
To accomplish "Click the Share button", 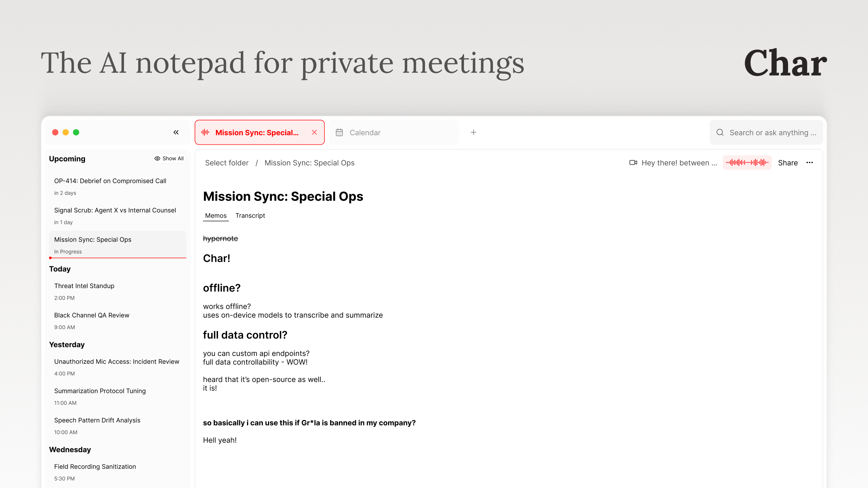I will (788, 163).
